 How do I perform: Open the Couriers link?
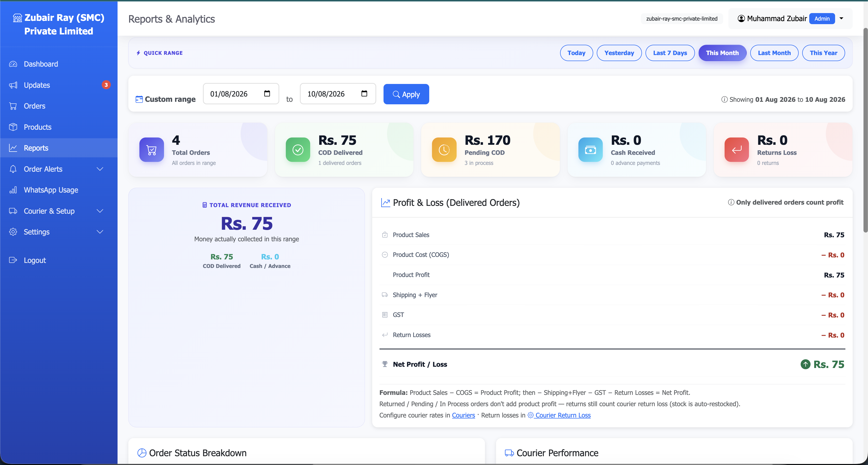pyautogui.click(x=463, y=415)
